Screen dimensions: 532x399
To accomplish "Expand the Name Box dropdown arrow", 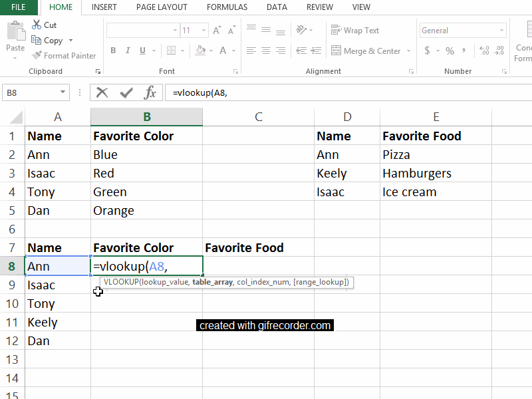I will (x=63, y=92).
